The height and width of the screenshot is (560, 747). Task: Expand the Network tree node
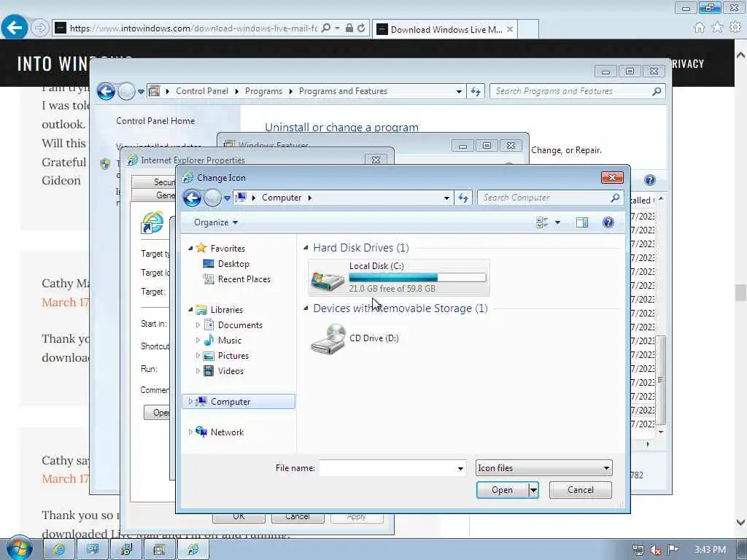pos(190,432)
